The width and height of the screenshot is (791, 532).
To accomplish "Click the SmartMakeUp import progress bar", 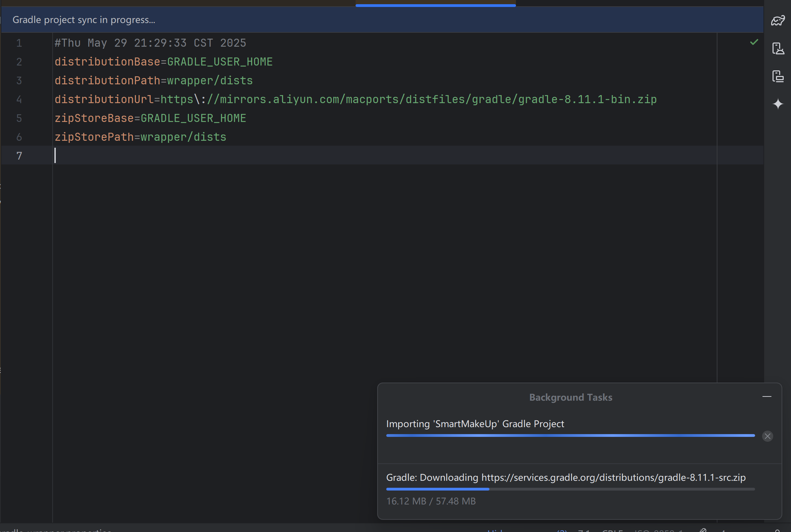I will click(x=570, y=435).
